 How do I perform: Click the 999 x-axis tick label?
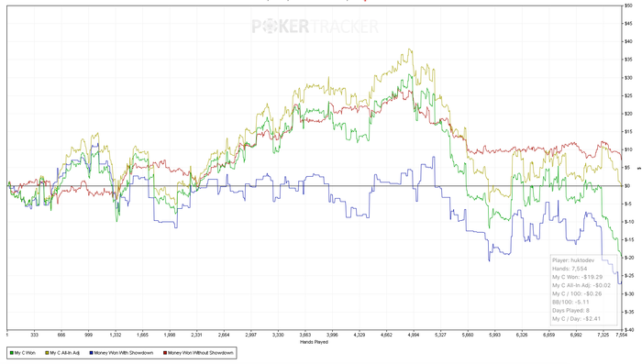click(x=88, y=335)
